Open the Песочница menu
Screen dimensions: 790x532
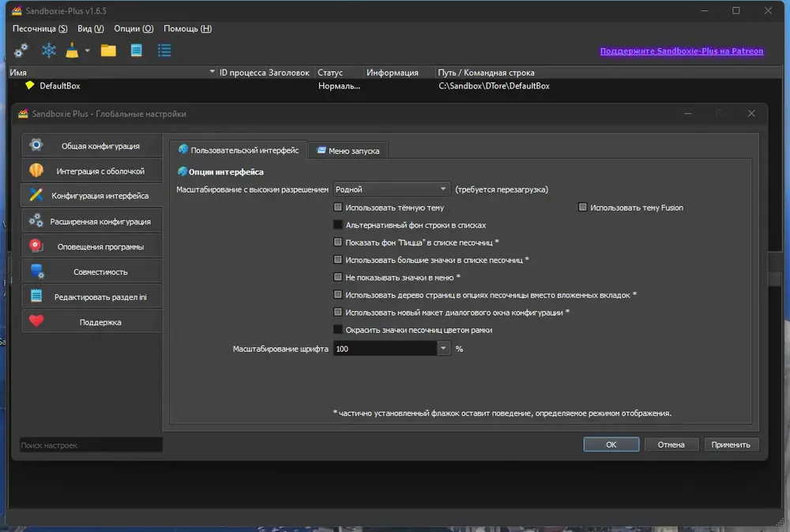click(39, 28)
